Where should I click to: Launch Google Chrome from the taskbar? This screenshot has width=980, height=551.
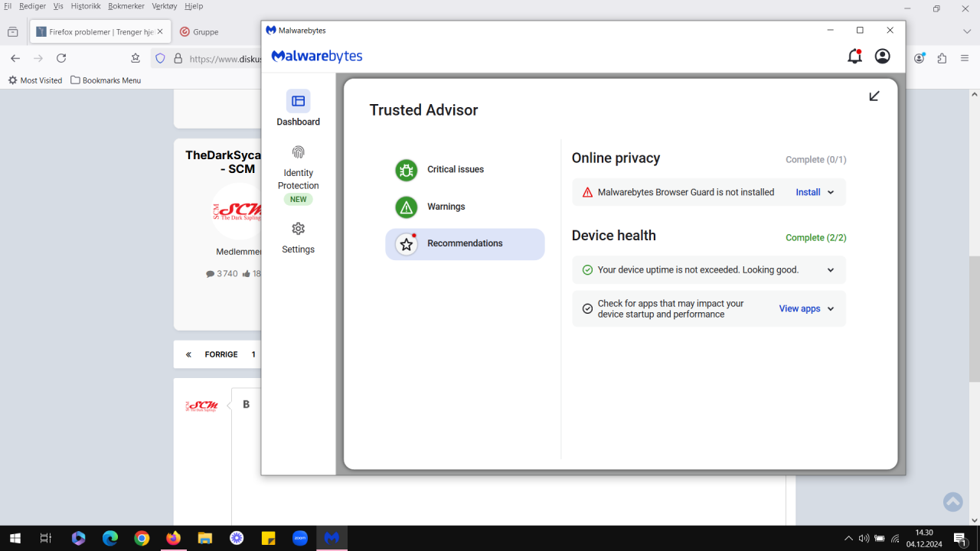pyautogui.click(x=142, y=538)
